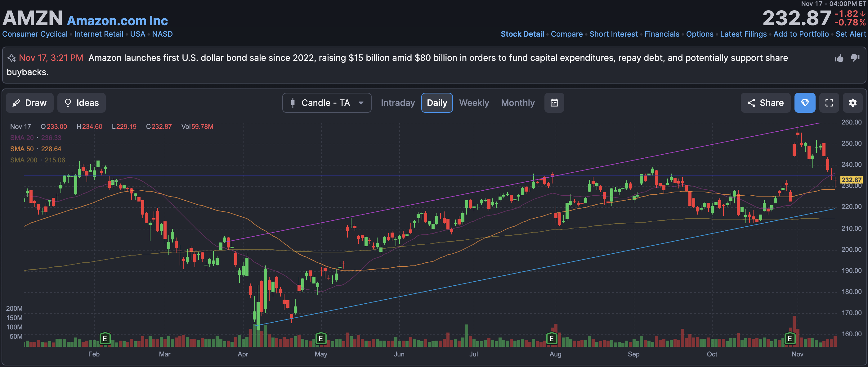Viewport: 868px width, 367px height.
Task: Open the calendar date range picker
Action: pyautogui.click(x=554, y=103)
